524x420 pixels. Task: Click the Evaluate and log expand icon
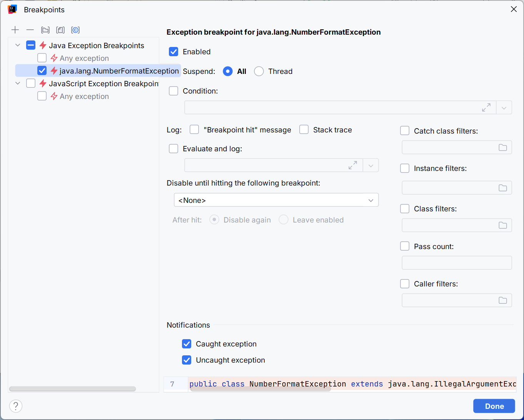click(353, 165)
